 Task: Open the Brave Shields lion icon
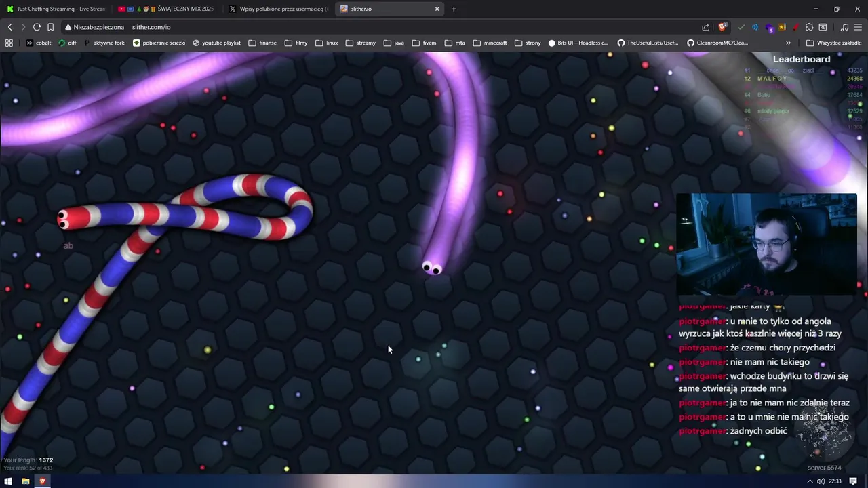pos(723,27)
